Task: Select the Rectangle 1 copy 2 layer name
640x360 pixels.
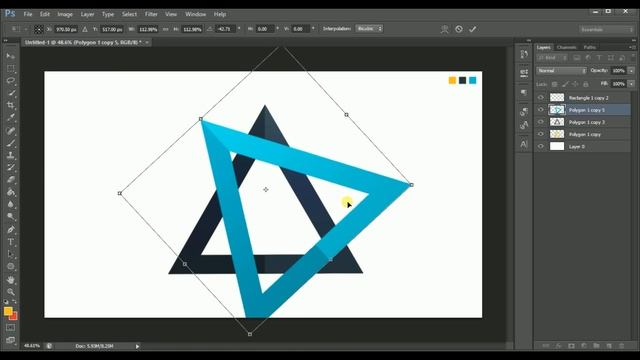Action: coord(589,98)
